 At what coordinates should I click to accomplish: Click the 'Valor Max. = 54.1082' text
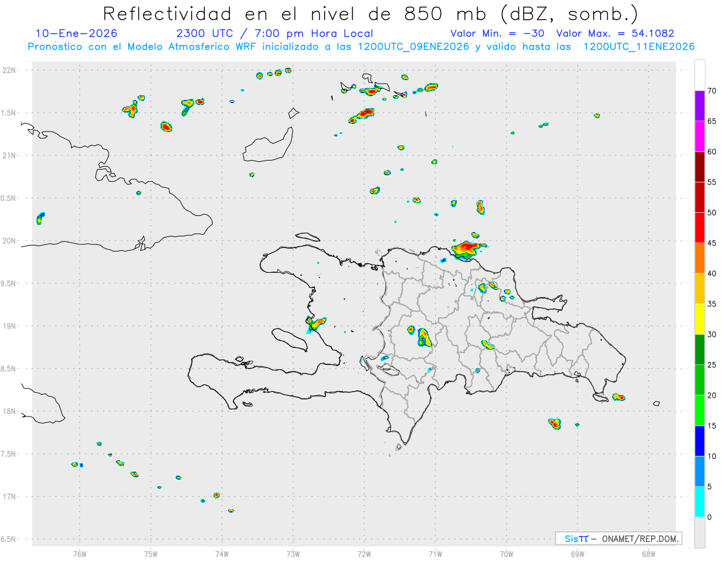pos(615,33)
